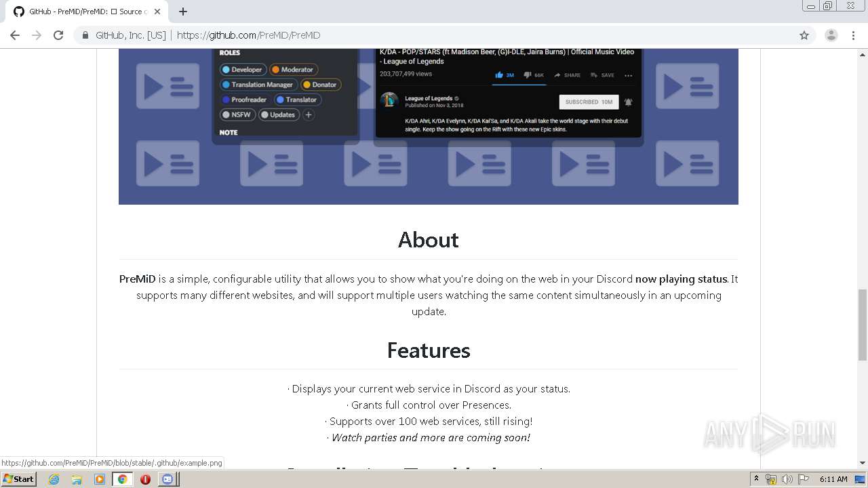Image resolution: width=868 pixels, height=488 pixels.
Task: Click the scrollbar up arrow
Action: coord(863,54)
